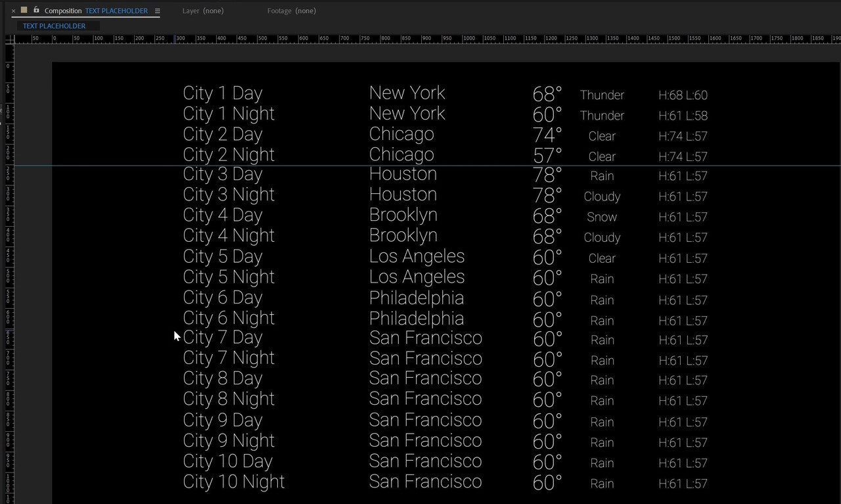The image size is (841, 504).
Task: Select the City 4 Day text
Action: coord(223,216)
